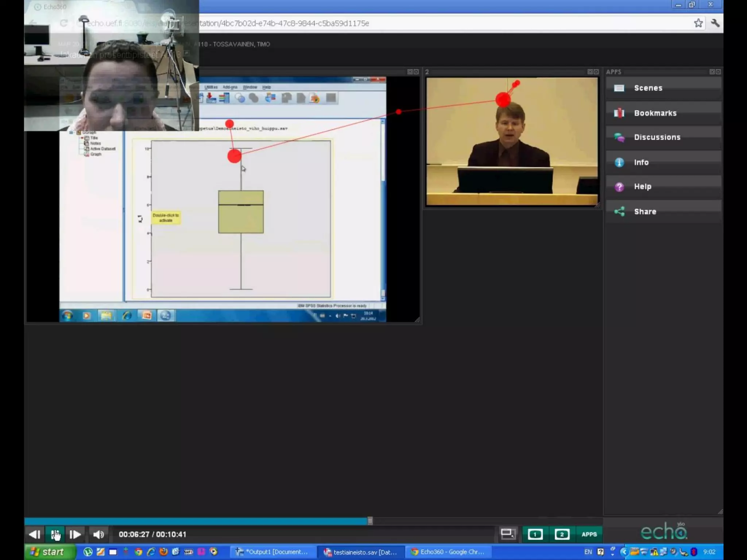Toggle display 1 video panel
Viewport: 747px width, 560px height.
tap(535, 534)
